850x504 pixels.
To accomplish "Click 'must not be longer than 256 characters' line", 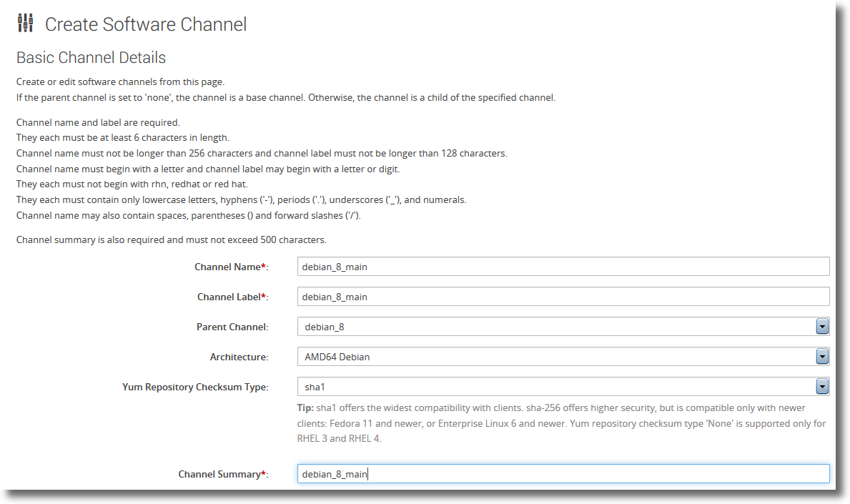I will pyautogui.click(x=262, y=154).
